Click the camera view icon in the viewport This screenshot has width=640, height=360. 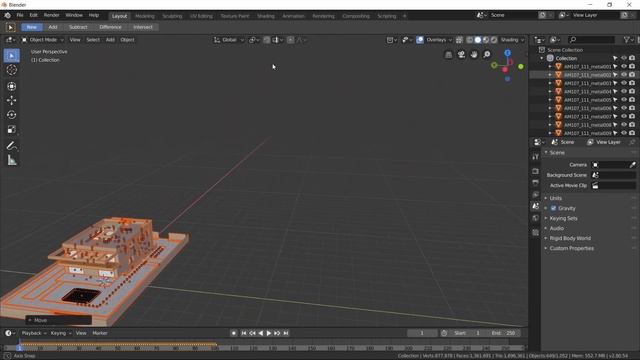point(461,55)
